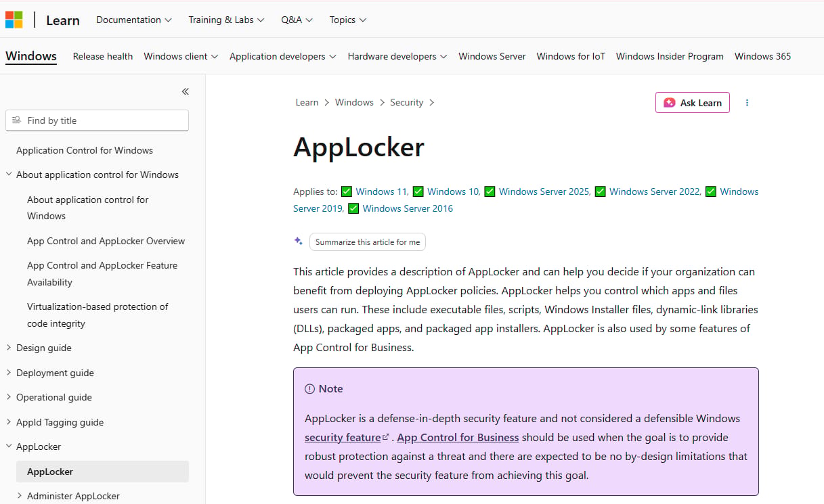This screenshot has height=504, width=824.
Task: Open the Release health menu item
Action: pyautogui.click(x=103, y=56)
